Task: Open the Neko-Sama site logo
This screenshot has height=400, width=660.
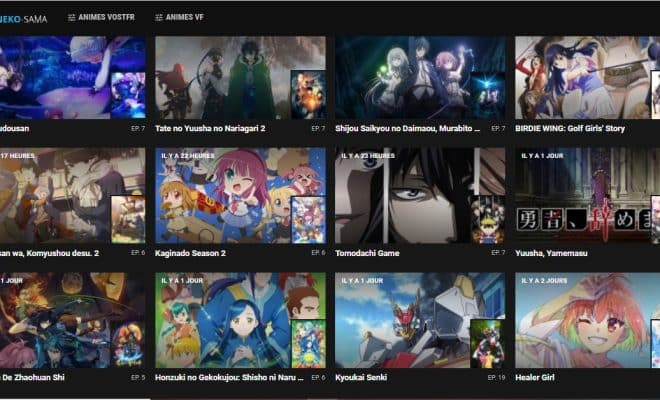Action: pos(24,19)
